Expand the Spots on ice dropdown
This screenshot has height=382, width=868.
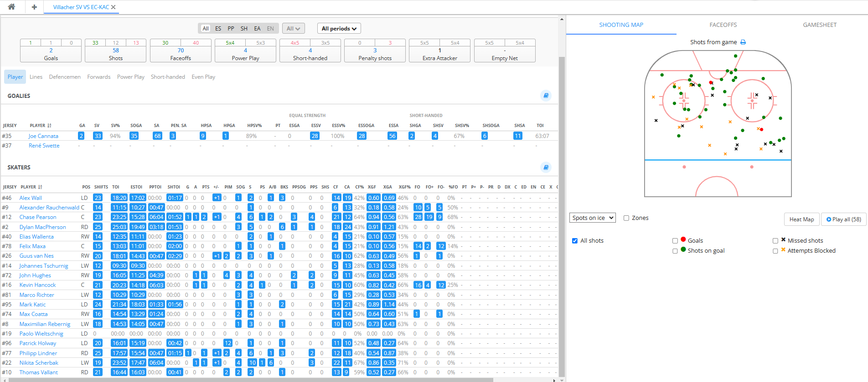click(592, 218)
